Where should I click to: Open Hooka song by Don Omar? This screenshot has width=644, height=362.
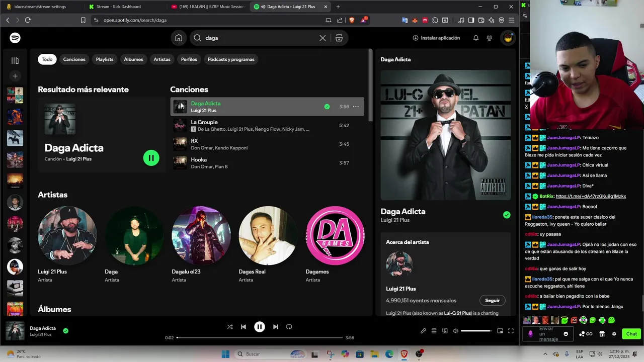click(267, 163)
